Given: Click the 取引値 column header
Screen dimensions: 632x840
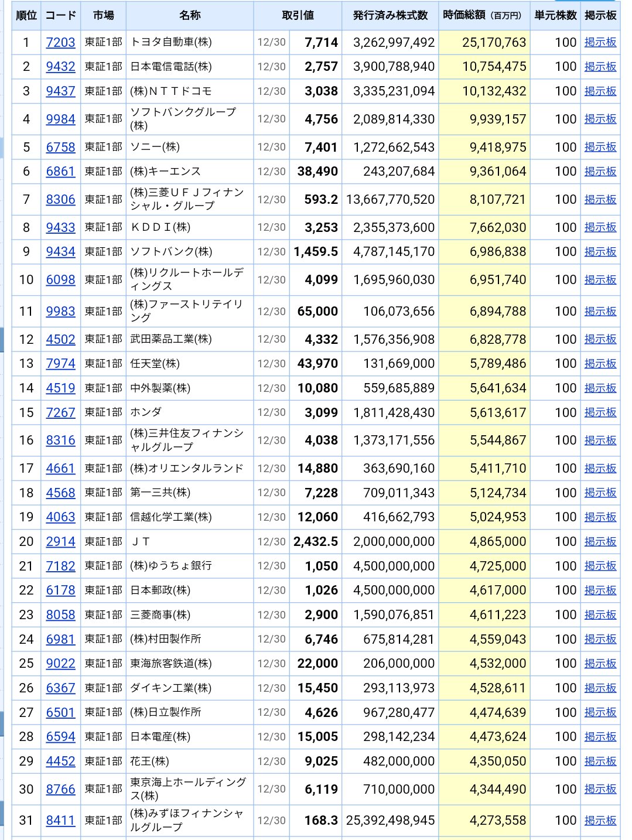Looking at the screenshot, I should tap(298, 15).
